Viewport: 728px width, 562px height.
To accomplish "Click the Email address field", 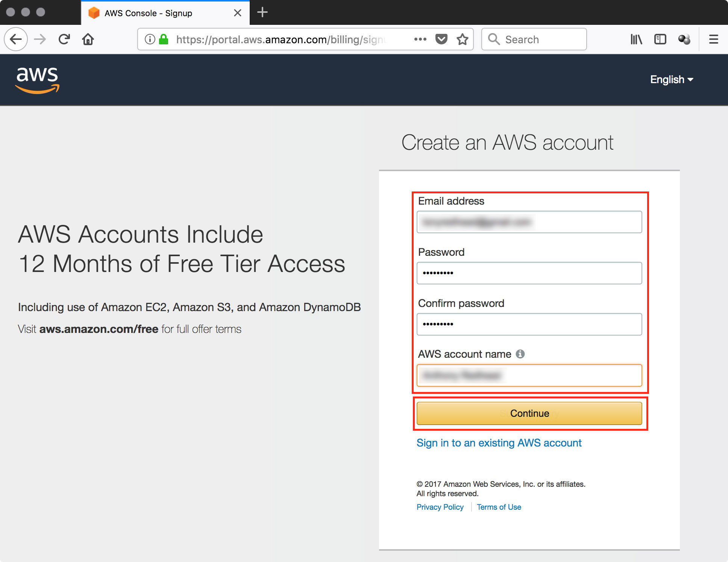I will 529,222.
